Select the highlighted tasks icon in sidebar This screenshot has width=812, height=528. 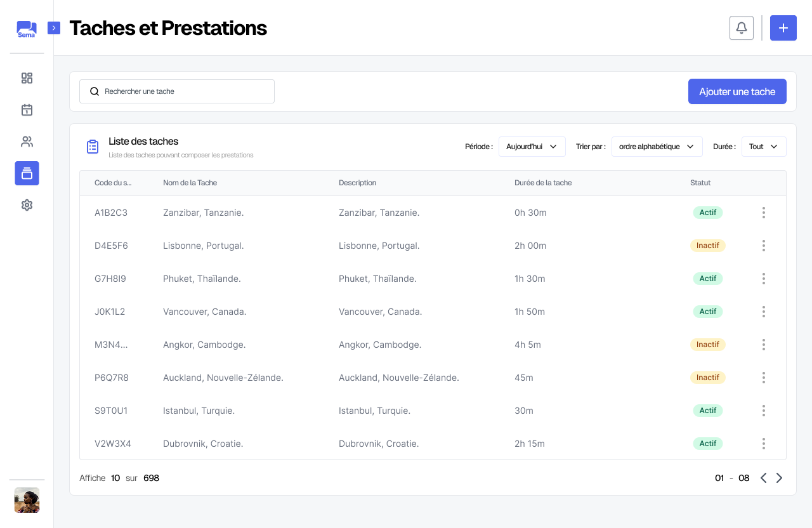tap(27, 173)
